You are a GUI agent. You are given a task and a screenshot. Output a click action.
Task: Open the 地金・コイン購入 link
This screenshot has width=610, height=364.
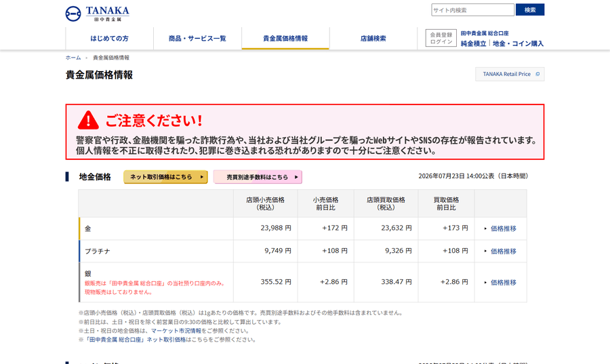518,43
